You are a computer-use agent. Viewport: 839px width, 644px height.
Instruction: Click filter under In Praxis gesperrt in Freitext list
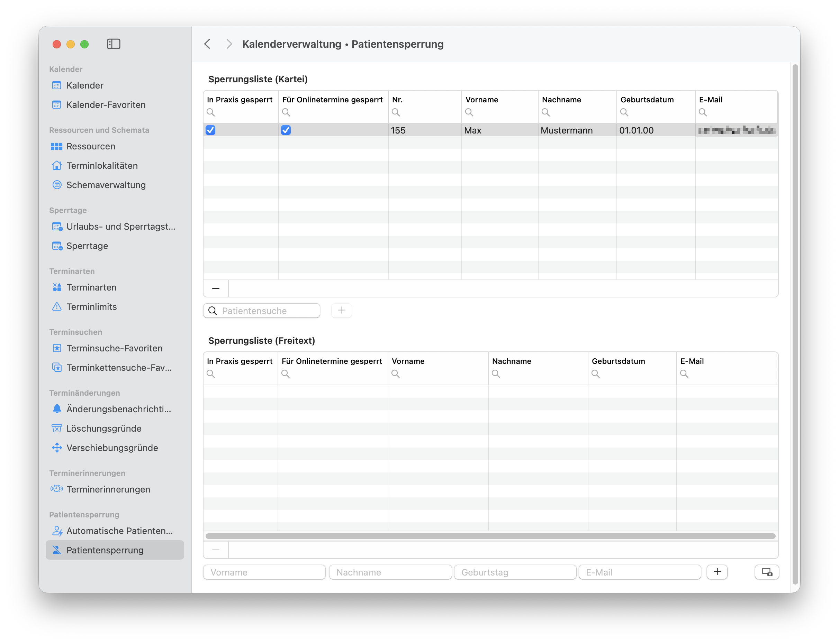click(240, 374)
